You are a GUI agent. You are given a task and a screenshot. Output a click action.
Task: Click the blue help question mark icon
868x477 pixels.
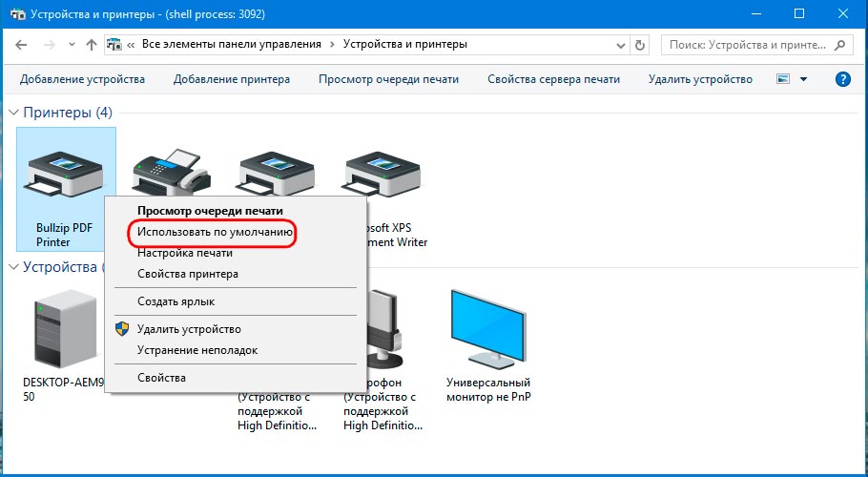point(842,79)
